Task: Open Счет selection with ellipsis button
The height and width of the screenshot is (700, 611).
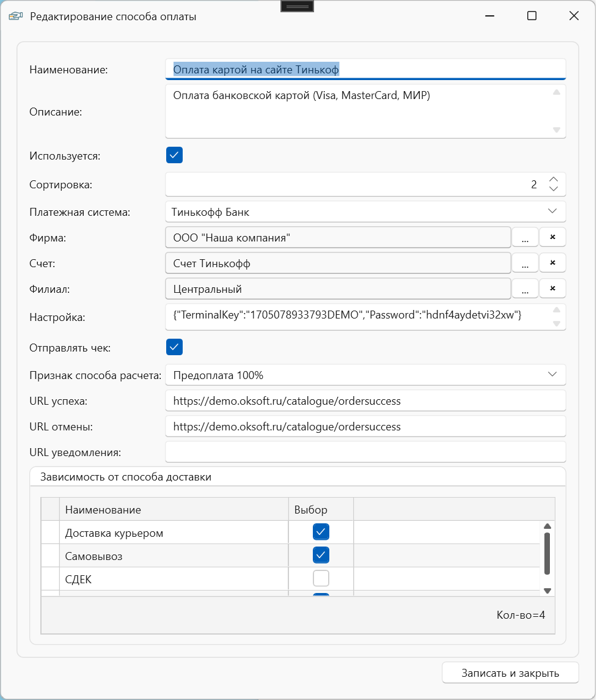Action: tap(525, 262)
